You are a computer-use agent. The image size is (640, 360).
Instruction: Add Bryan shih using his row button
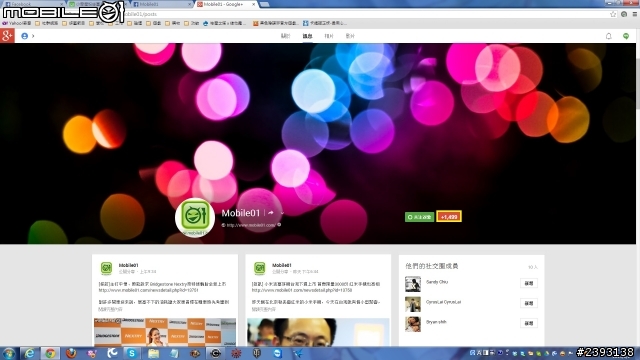(x=529, y=323)
